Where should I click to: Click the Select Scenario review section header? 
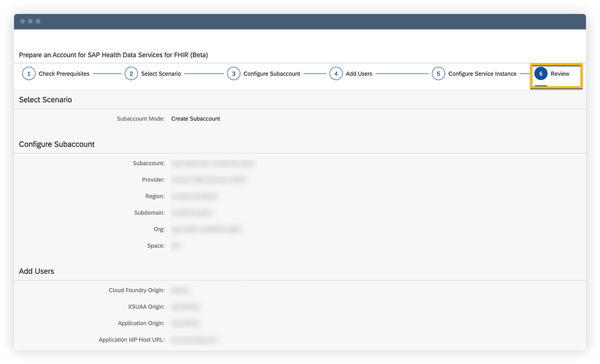[45, 99]
